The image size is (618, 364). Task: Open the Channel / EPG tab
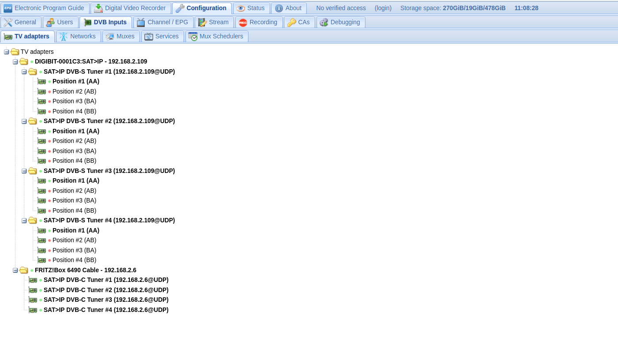tap(163, 22)
